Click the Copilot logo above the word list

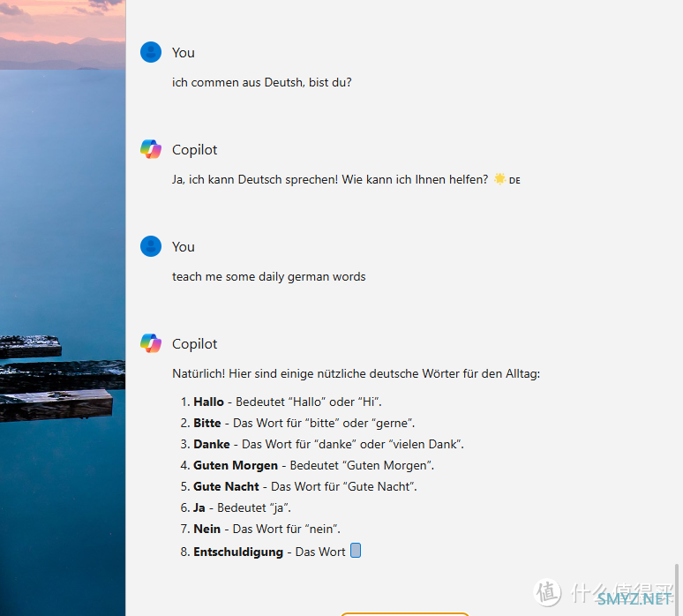click(151, 343)
